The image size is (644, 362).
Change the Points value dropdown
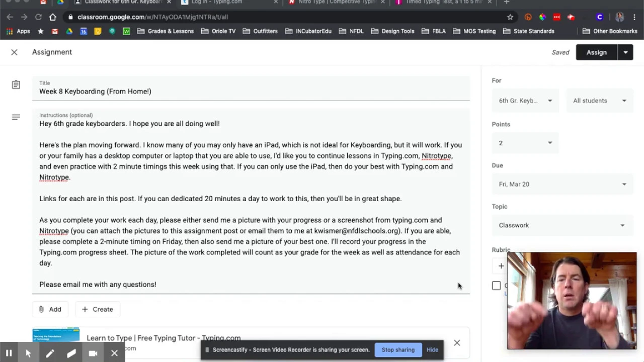(x=525, y=143)
